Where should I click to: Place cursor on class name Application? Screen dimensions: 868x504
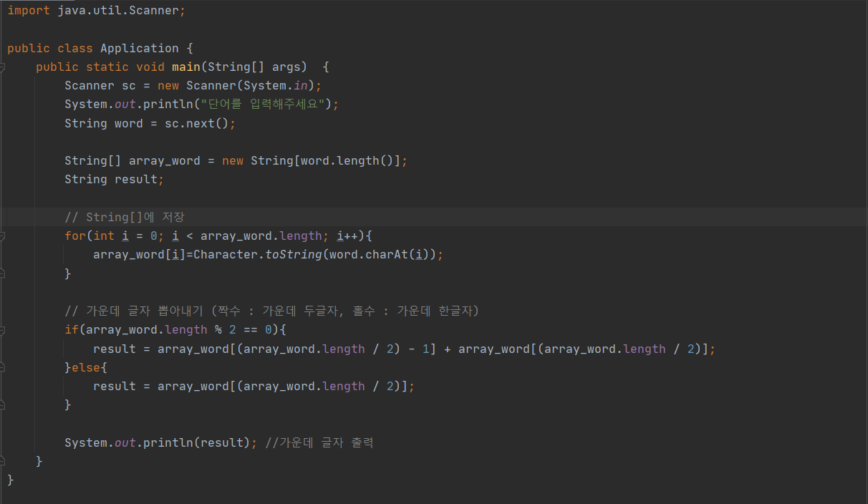(x=139, y=49)
